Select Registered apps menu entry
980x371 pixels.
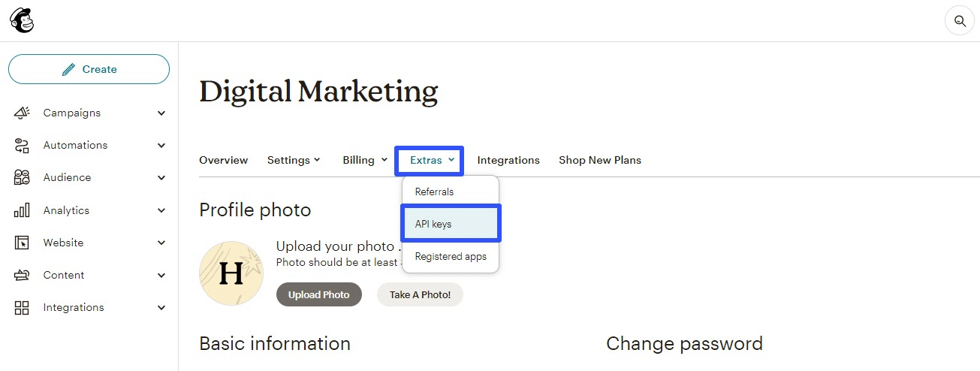[451, 256]
